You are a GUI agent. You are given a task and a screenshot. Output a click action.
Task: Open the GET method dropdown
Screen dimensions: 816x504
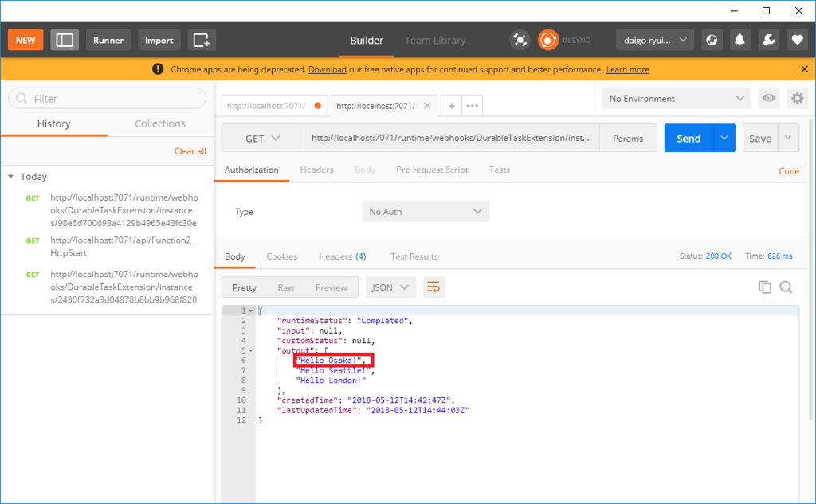tap(262, 139)
